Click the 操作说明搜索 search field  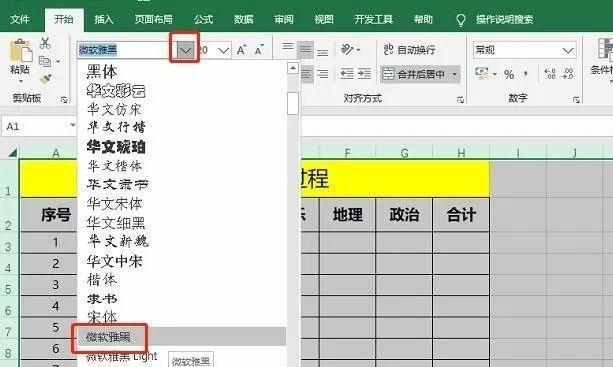tap(504, 20)
